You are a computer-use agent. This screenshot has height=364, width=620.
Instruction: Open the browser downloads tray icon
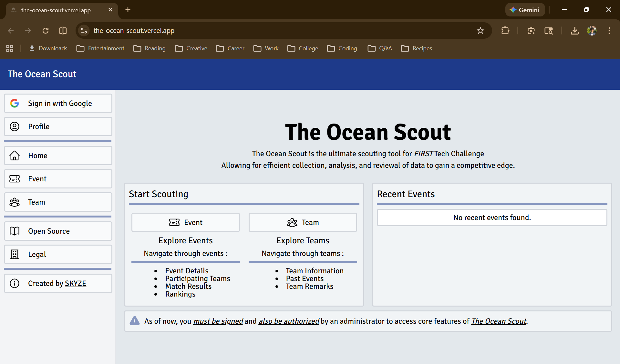click(575, 31)
